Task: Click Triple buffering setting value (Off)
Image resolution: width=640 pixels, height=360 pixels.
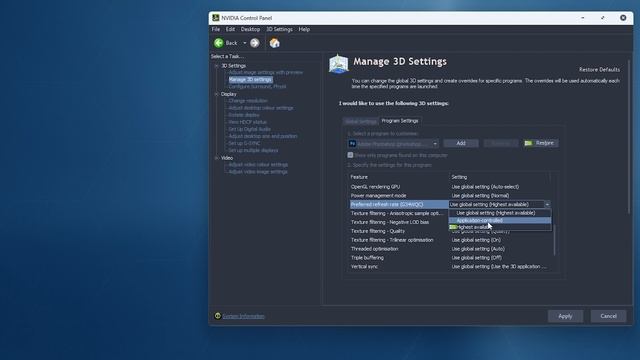Action: pos(477,258)
